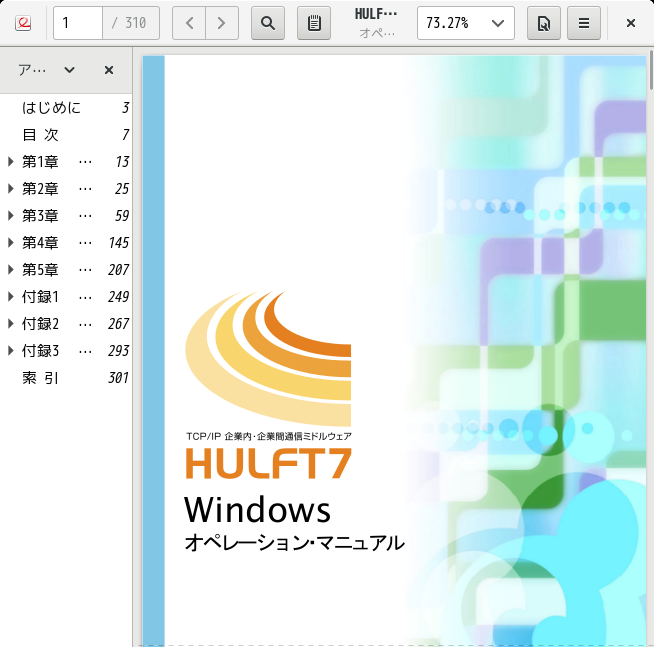This screenshot has width=654, height=647.
Task: Close the outline sidebar panel
Action: click(x=109, y=70)
